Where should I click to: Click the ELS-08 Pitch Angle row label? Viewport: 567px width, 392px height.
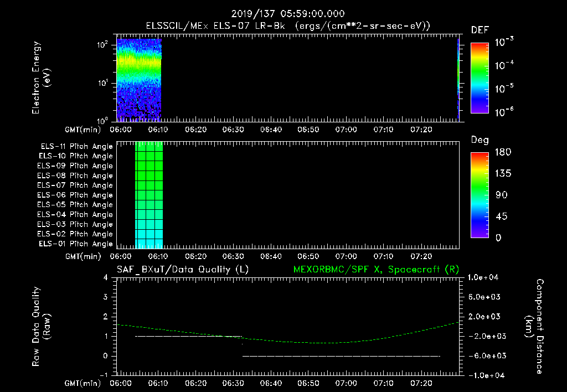coord(75,176)
